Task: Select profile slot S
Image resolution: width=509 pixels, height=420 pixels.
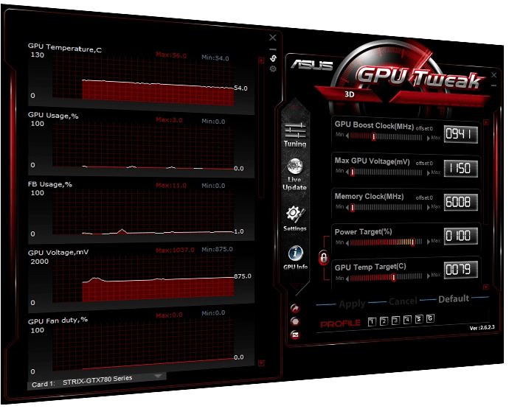Action: point(419,319)
